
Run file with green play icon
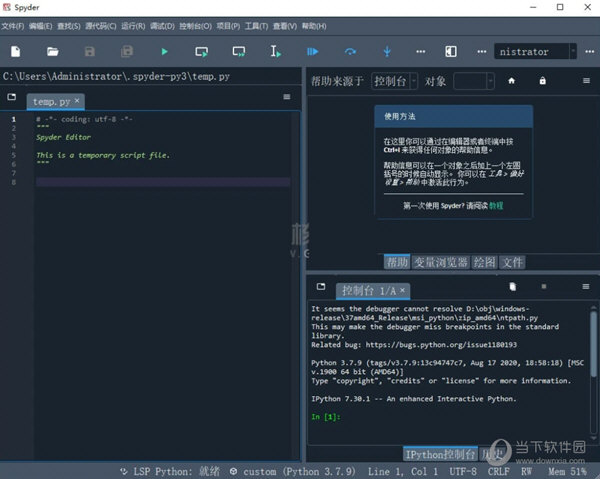pyautogui.click(x=164, y=51)
